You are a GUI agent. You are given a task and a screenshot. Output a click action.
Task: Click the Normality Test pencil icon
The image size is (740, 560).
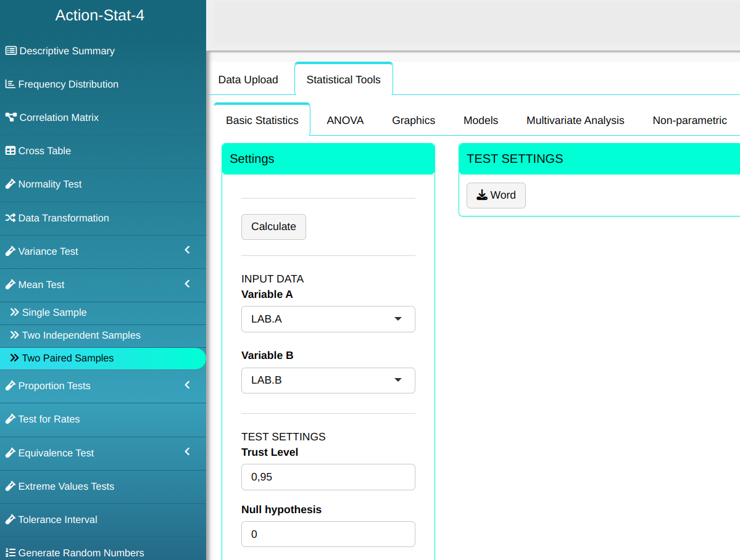coord(10,184)
